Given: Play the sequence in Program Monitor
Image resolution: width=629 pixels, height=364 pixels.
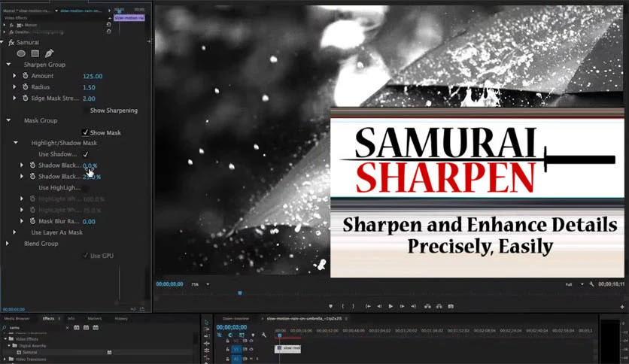Looking at the screenshot, I should (x=390, y=306).
